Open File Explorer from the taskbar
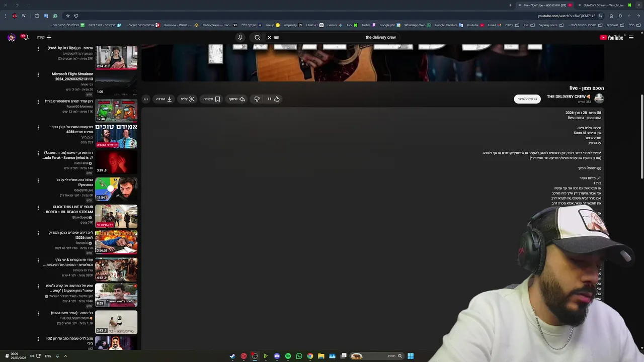The height and width of the screenshot is (362, 644). click(x=321, y=356)
